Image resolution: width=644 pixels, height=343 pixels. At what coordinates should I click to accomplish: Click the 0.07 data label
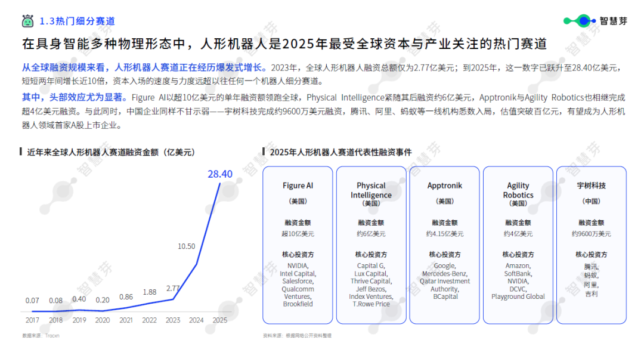pos(32,300)
